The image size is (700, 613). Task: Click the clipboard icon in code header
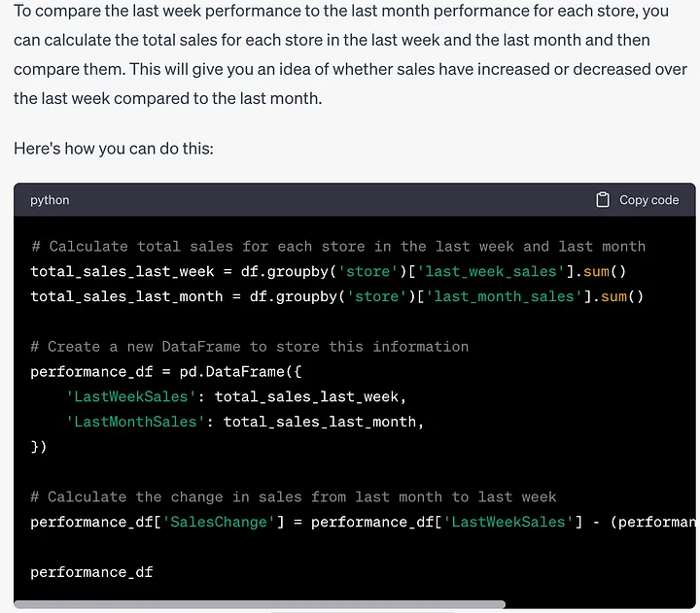[602, 200]
